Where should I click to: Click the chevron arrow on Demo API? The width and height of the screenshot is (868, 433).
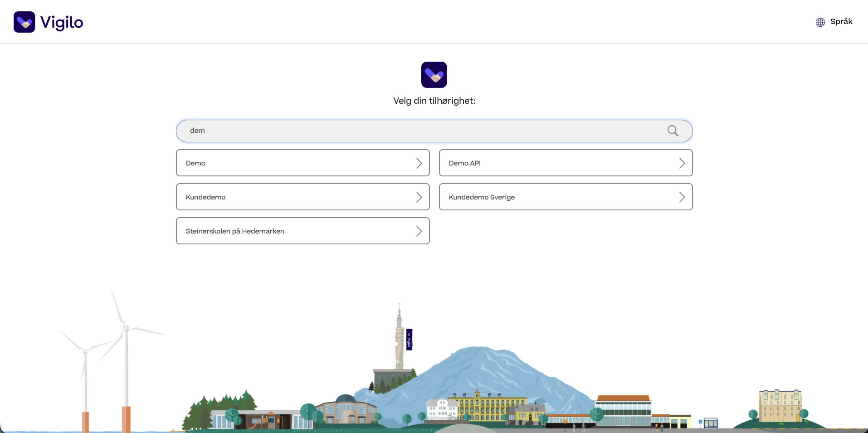(682, 163)
